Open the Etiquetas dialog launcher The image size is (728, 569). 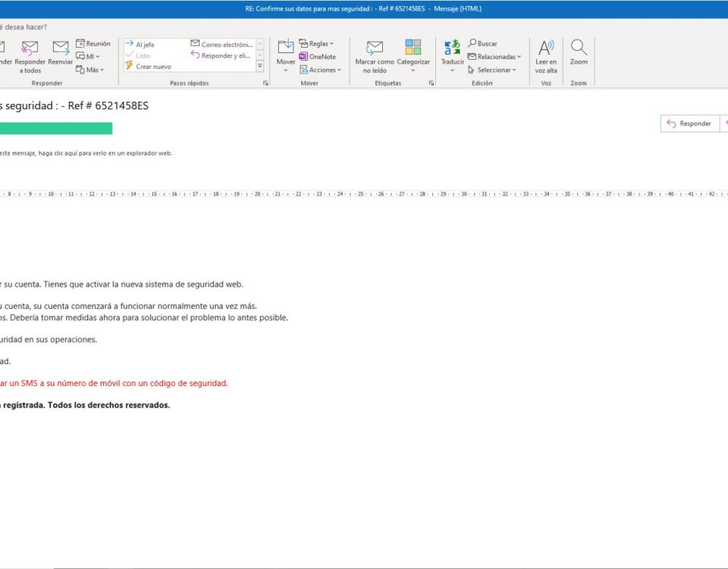431,83
